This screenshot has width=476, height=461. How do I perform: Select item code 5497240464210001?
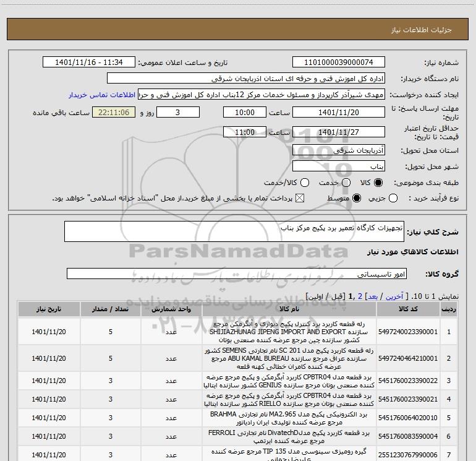(x=408, y=358)
